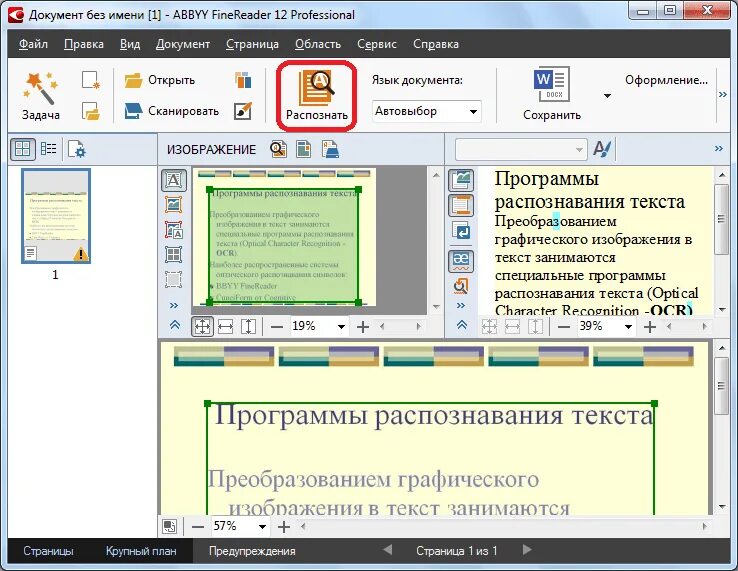Toggle fit to width in Image panel

coord(225,327)
